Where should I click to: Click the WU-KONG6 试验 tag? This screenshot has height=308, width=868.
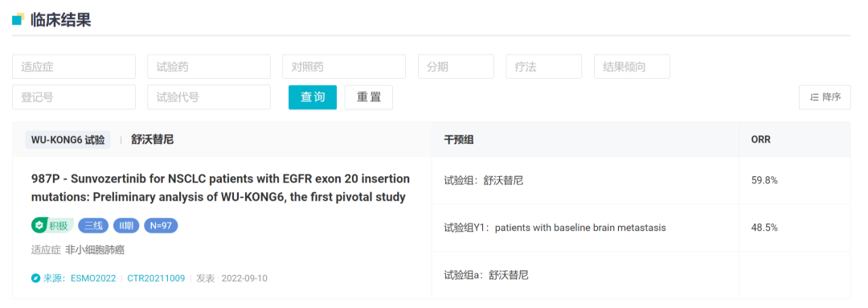[x=68, y=140]
